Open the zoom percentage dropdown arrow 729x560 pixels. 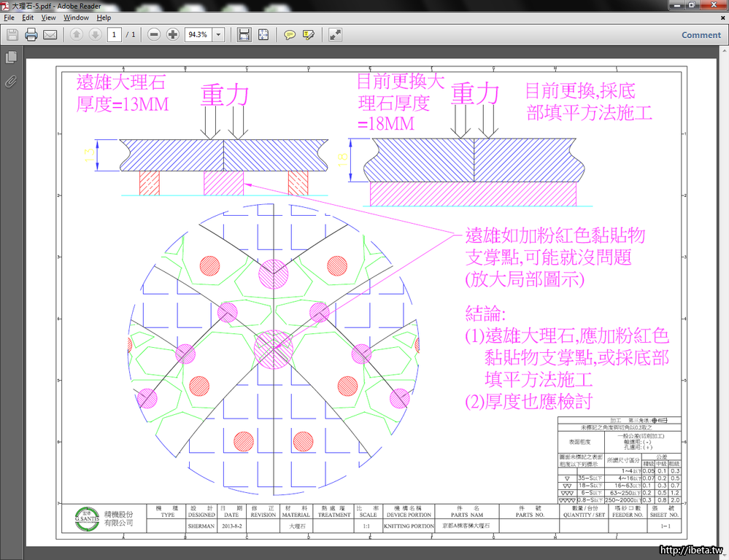(218, 34)
